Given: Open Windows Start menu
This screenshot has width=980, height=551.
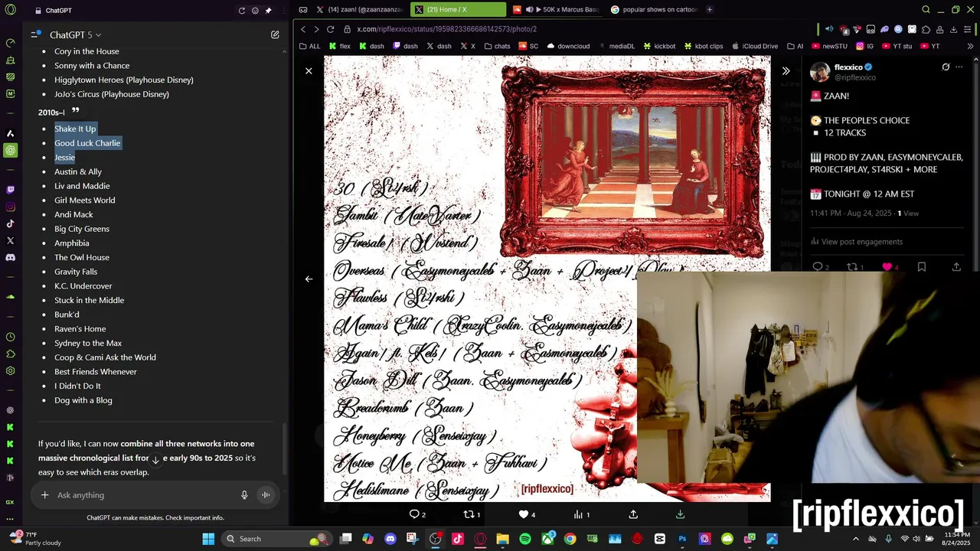Looking at the screenshot, I should coord(208,539).
